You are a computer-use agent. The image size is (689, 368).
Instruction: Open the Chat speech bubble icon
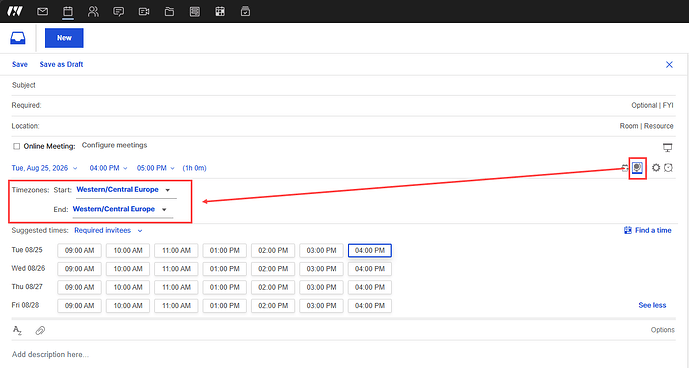point(118,11)
